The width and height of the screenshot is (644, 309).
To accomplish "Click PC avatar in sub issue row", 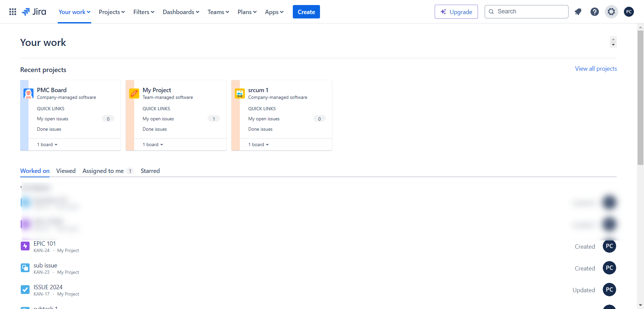I will (x=609, y=268).
